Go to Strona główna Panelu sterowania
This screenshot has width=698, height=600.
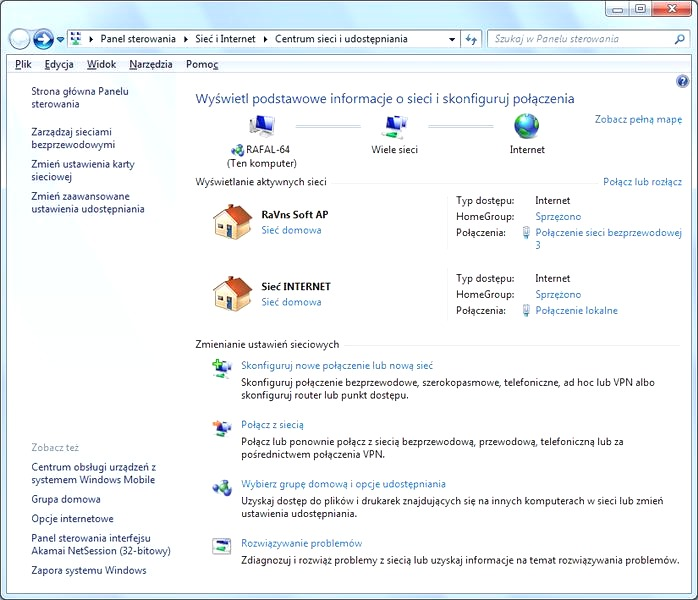click(x=80, y=97)
